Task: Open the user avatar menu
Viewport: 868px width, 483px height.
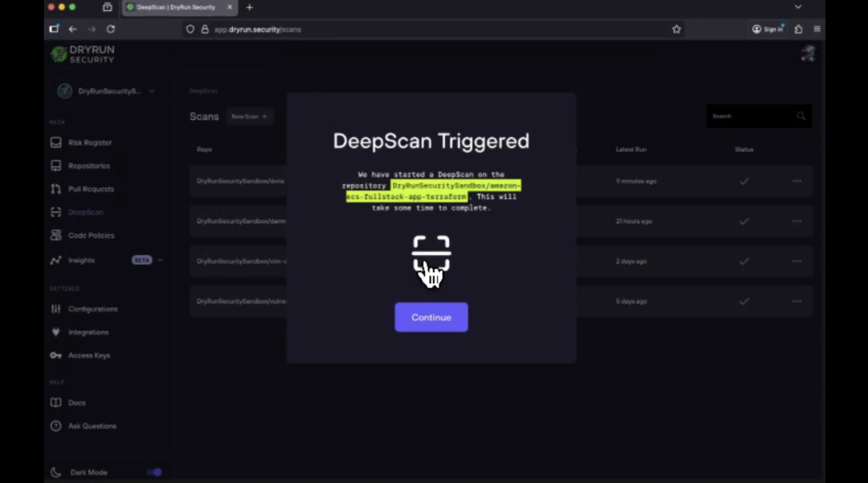Action: tap(808, 54)
